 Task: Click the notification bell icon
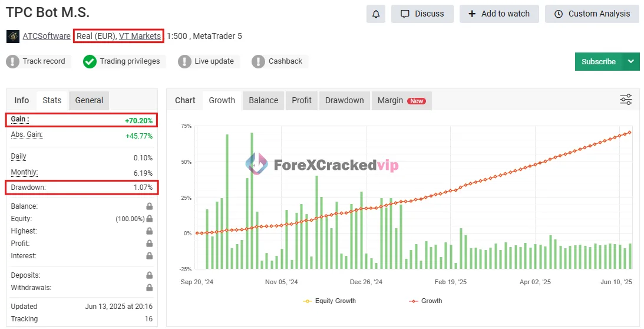[376, 14]
